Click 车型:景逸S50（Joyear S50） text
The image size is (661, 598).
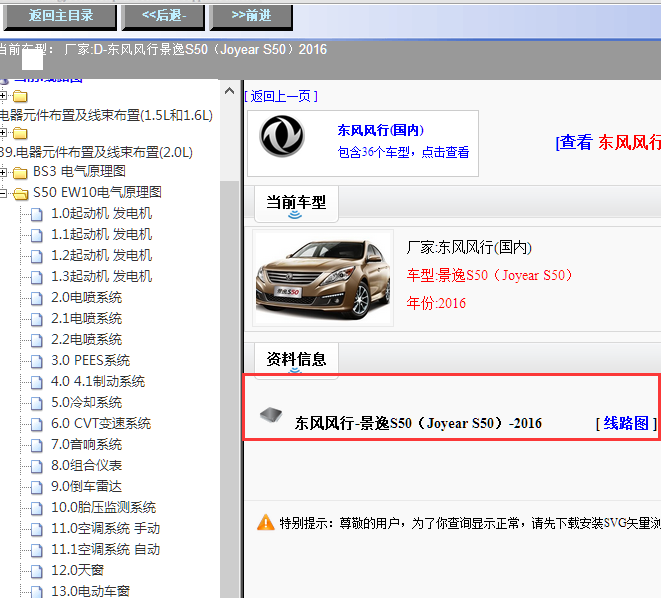[489, 275]
